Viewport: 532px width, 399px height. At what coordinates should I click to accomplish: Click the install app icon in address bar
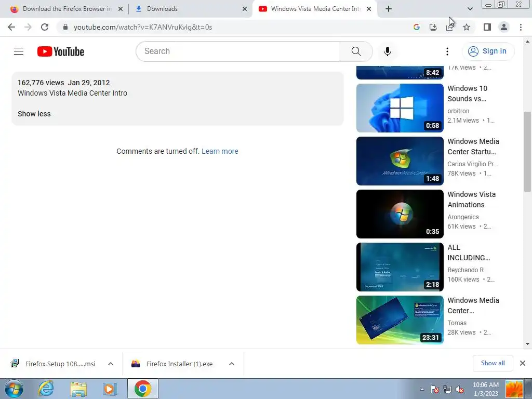(433, 27)
